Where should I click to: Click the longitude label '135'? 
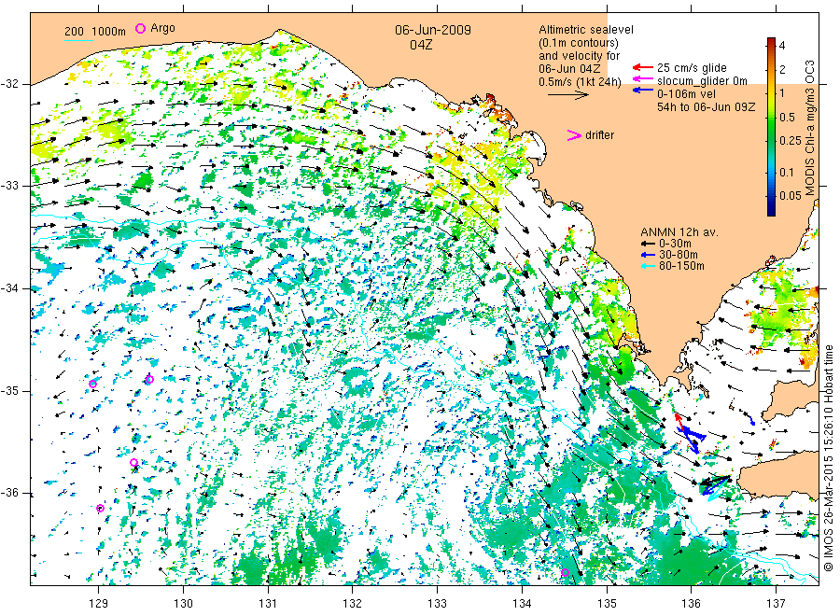tap(607, 604)
